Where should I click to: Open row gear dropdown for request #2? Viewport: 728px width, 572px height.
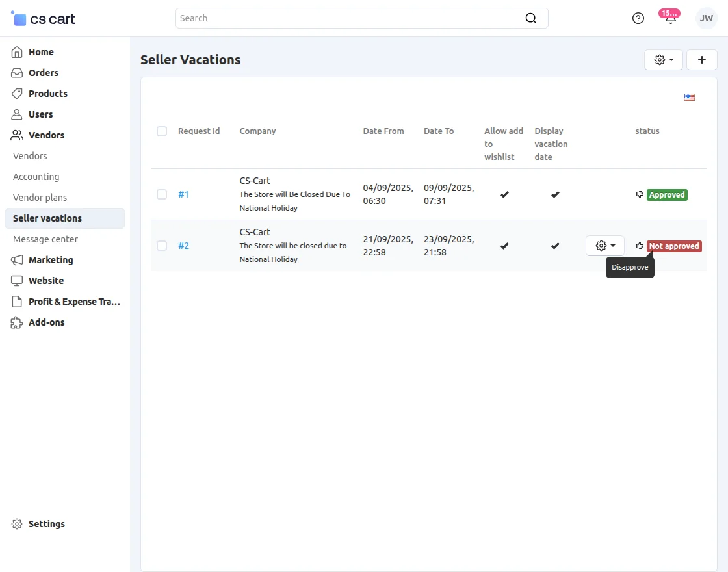tap(605, 246)
